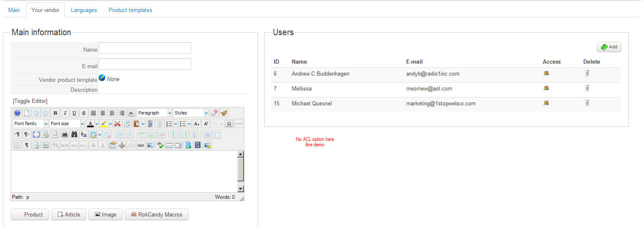Delete user Michael Quesnel via trash icon
Image resolution: width=644 pixels, height=226 pixels.
[x=587, y=103]
